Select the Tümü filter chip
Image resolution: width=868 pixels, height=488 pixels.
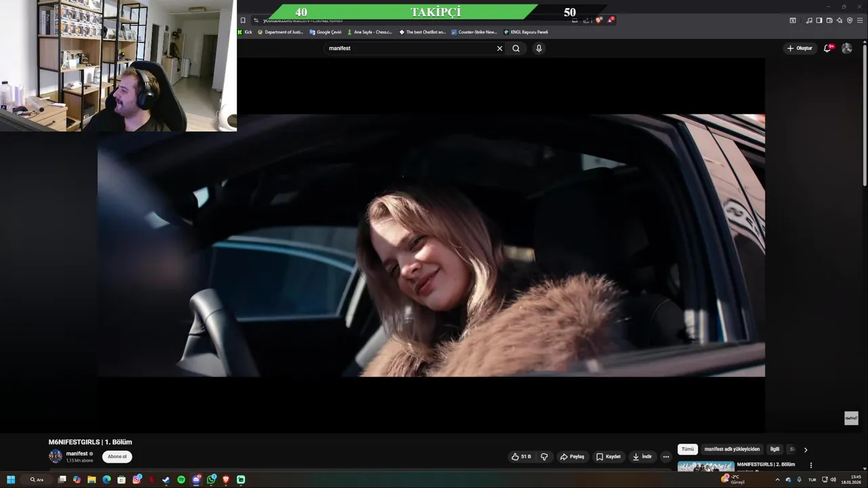[x=688, y=449]
